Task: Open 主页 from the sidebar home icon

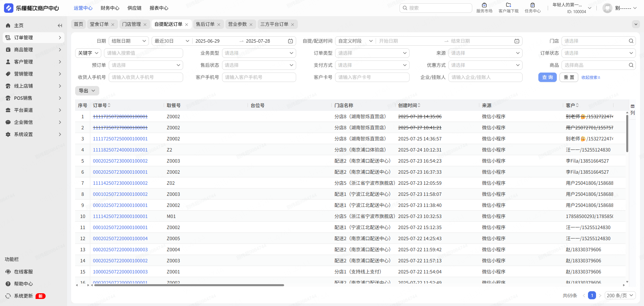Action: coord(8,26)
